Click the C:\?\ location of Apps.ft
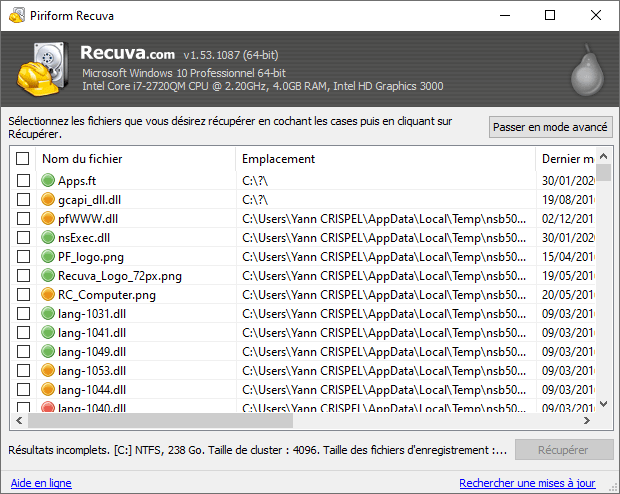The image size is (620, 494). pos(255,181)
